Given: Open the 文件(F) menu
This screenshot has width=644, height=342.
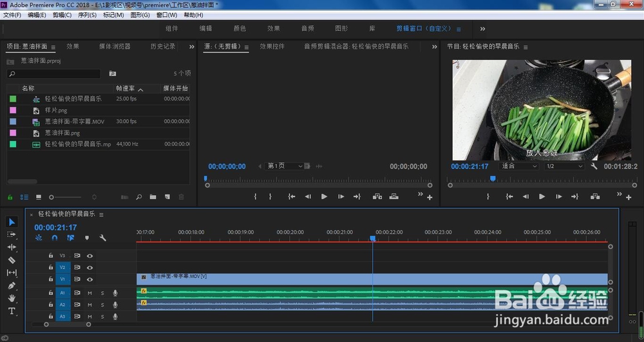Looking at the screenshot, I should point(12,15).
